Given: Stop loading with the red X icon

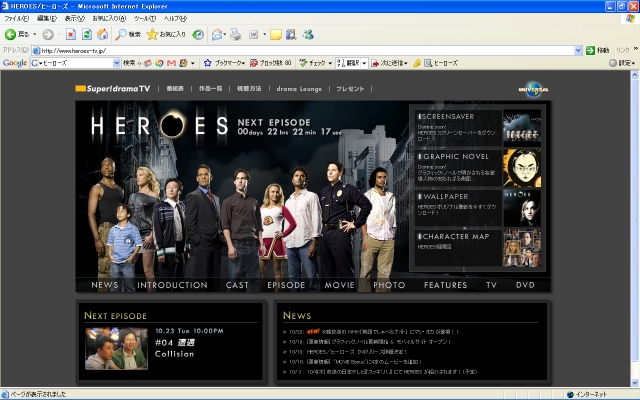Looking at the screenshot, I should [71, 35].
